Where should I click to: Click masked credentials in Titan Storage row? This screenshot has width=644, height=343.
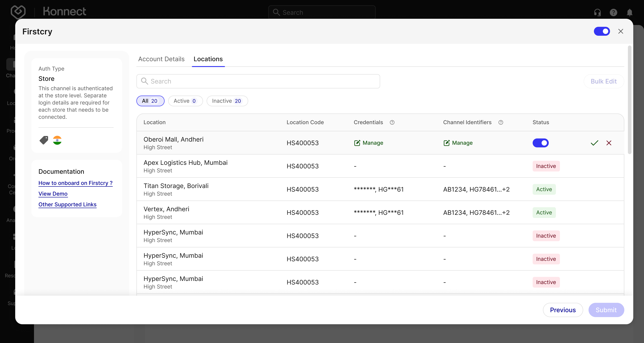pos(379,189)
